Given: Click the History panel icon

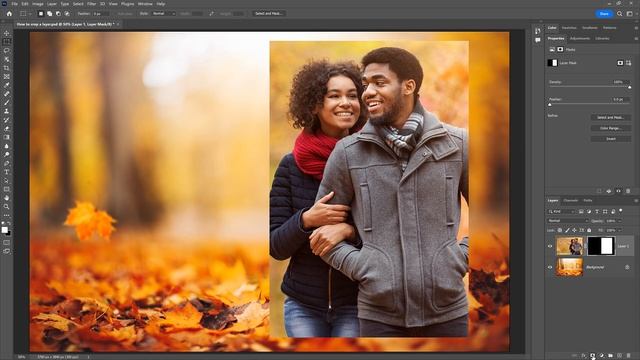Looking at the screenshot, I should click(x=538, y=31).
